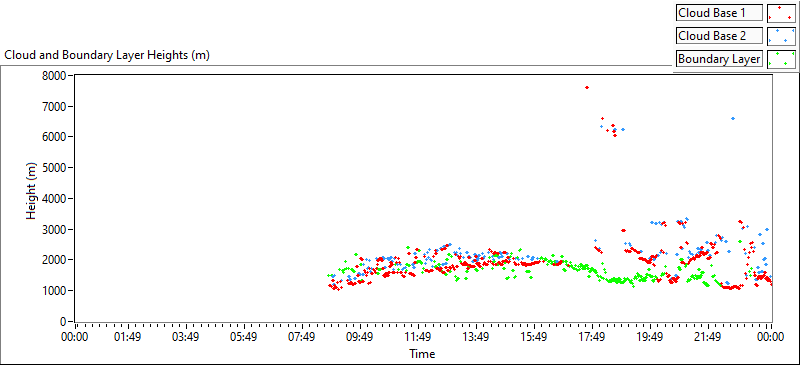
Task: Click the Cloud Base 1 red legend icon
Action: 781,13
